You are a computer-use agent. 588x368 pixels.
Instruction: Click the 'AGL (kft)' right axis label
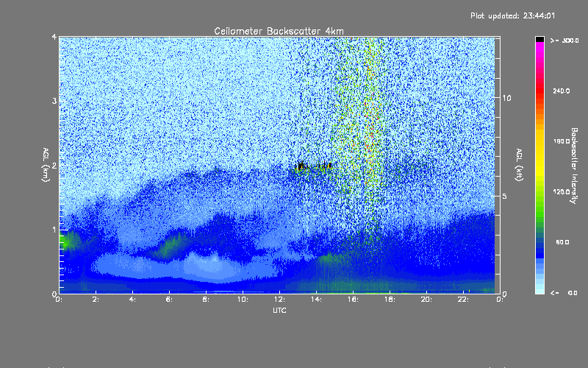519,165
